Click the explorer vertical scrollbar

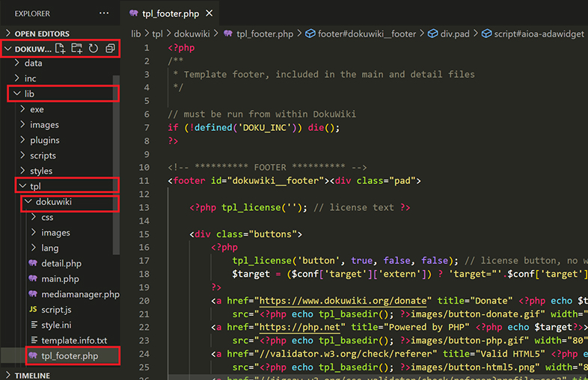point(116,165)
